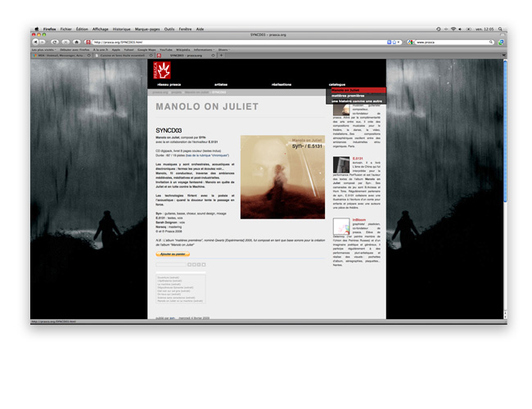Viewport: 532px width, 409px height.
Task: Click in the URL address field
Action: (239, 43)
